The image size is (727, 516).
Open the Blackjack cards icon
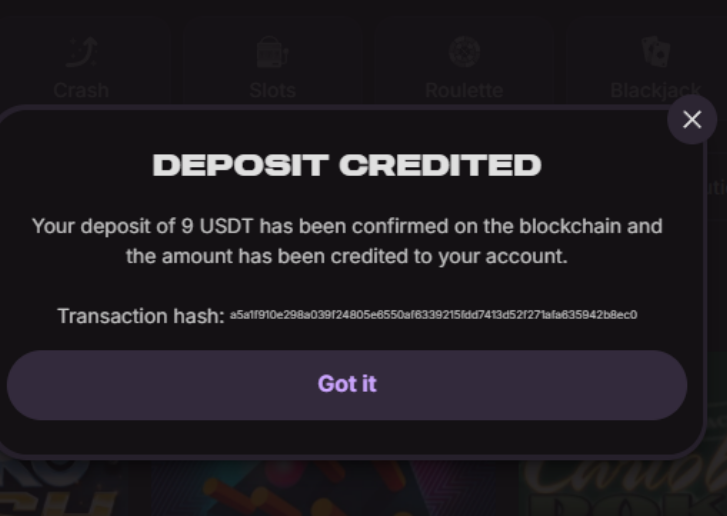click(x=656, y=52)
